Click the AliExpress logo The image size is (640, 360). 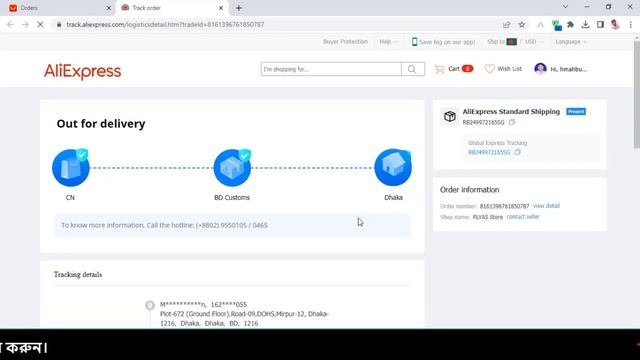tap(82, 71)
